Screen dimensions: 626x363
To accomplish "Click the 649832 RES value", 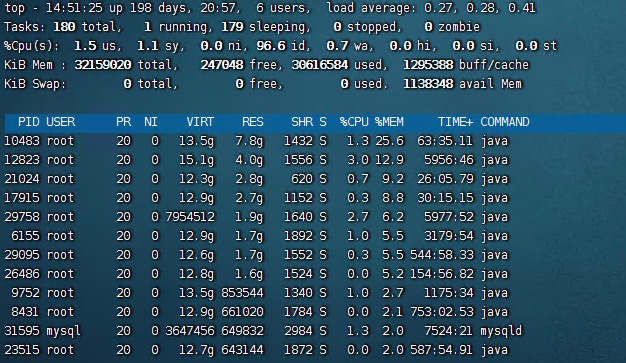I will point(243,331).
